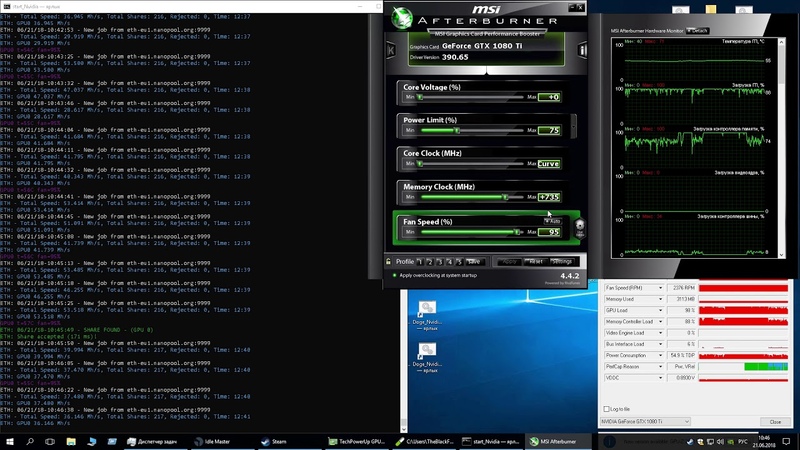Viewport: 800px width, 450px height.
Task: Open volume control in the system tray
Action: 720,442
